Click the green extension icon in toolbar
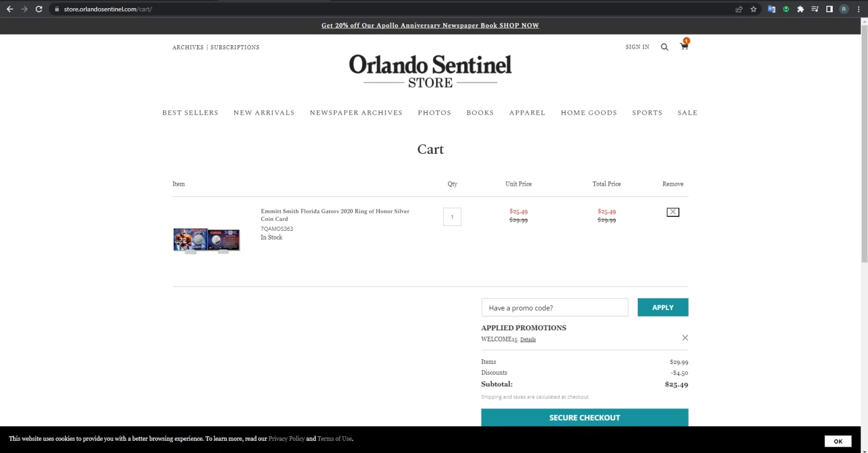Image resolution: width=868 pixels, height=453 pixels. (786, 9)
